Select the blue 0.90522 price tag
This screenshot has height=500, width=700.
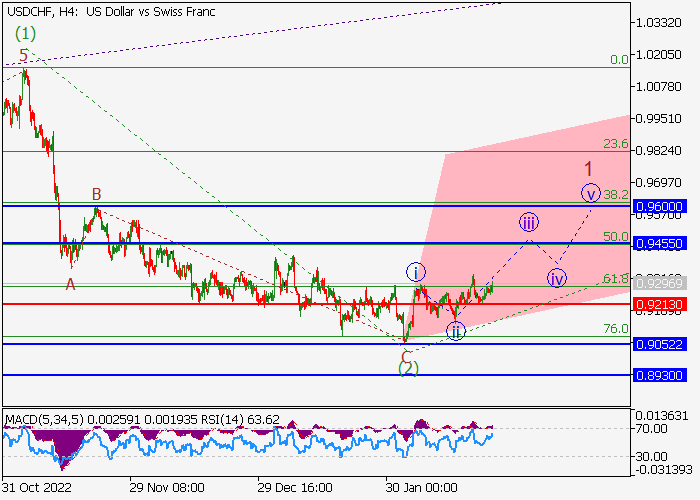pos(659,344)
